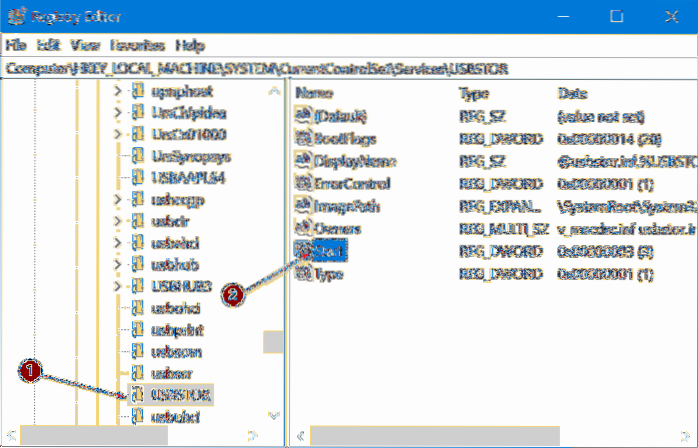This screenshot has width=698, height=448.
Task: Click the tree pane scroll-up arrow
Action: pos(274,92)
